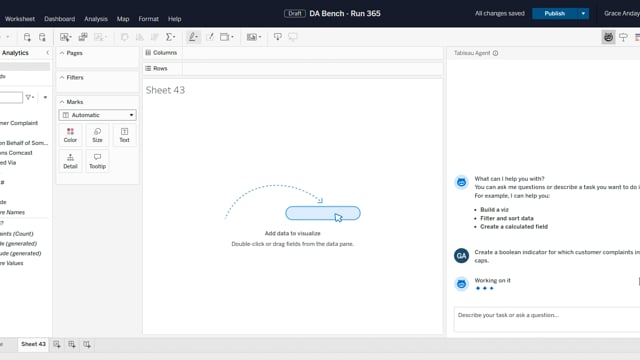Select the Analytics pane tab
The width and height of the screenshot is (640, 360).
pyautogui.click(x=15, y=53)
